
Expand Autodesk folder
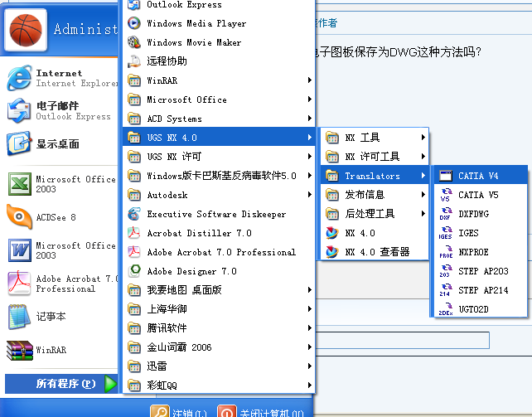(x=219, y=195)
